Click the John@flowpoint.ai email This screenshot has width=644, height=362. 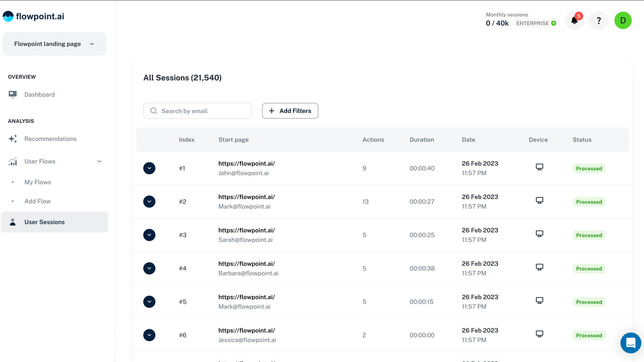point(243,173)
